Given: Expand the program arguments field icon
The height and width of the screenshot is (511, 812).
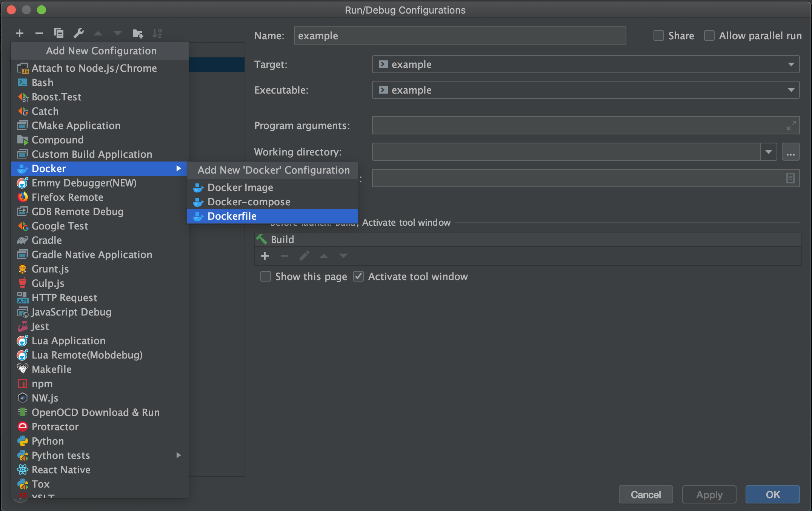Looking at the screenshot, I should [x=791, y=125].
